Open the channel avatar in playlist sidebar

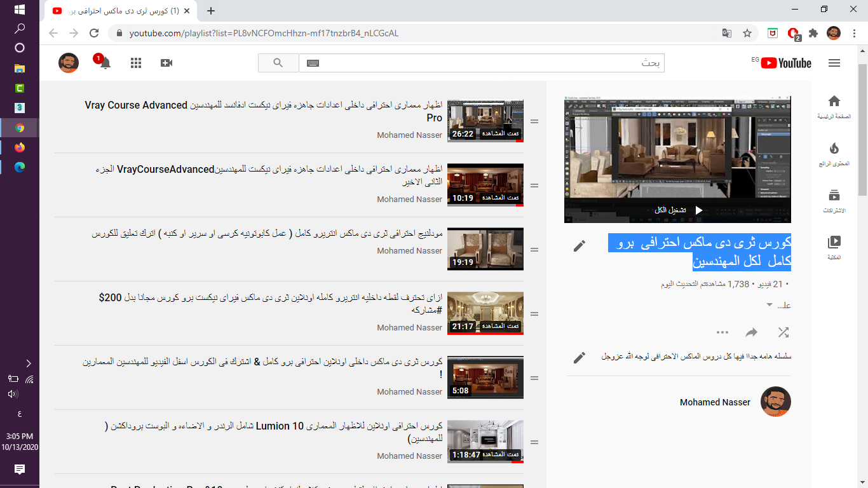776,402
